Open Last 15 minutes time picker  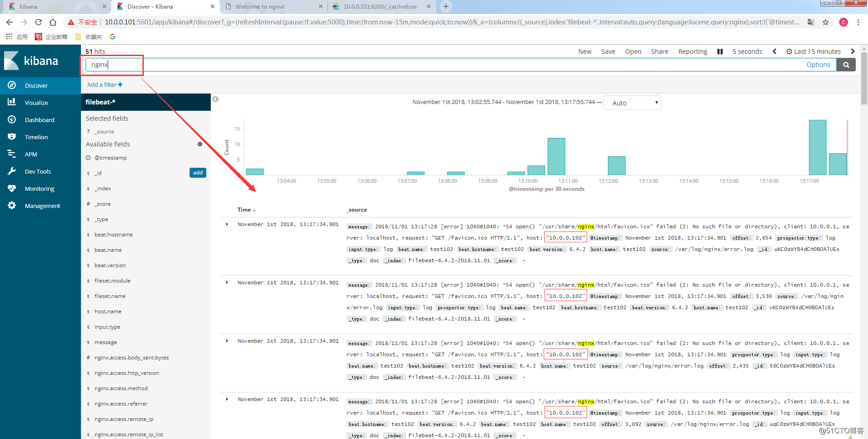(813, 52)
